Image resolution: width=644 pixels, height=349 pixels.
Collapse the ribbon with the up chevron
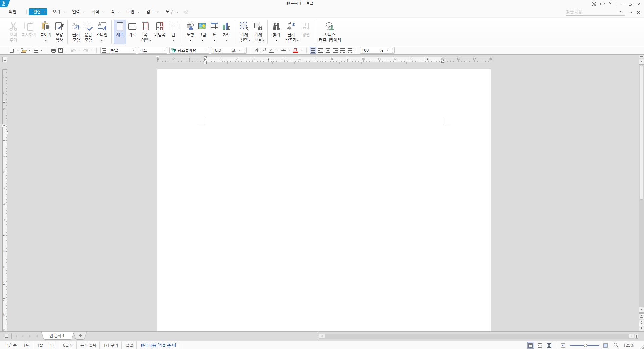pos(631,12)
